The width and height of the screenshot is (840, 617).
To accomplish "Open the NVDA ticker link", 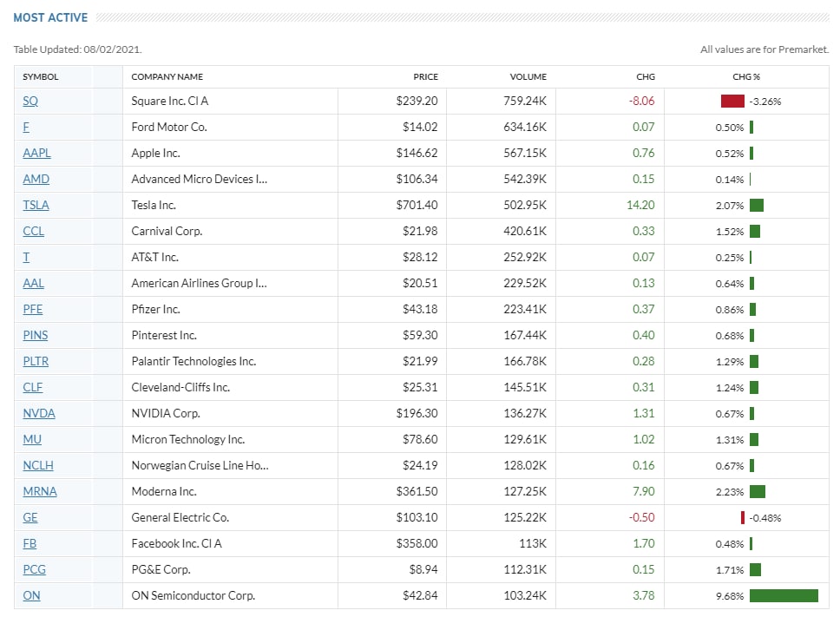I will [39, 413].
